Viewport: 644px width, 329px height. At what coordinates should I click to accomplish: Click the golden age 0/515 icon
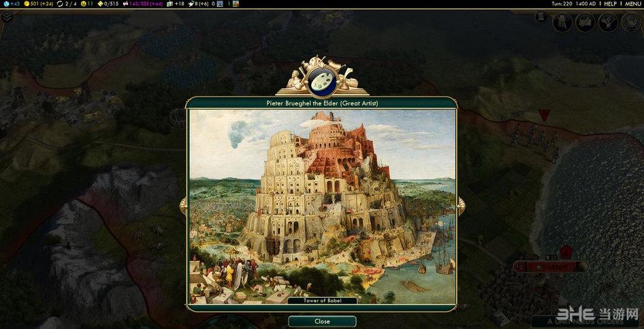100,3
